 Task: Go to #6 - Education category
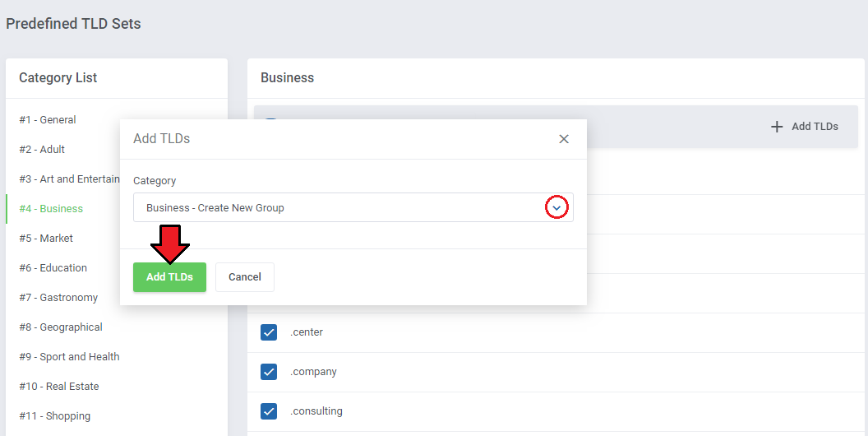pos(53,268)
